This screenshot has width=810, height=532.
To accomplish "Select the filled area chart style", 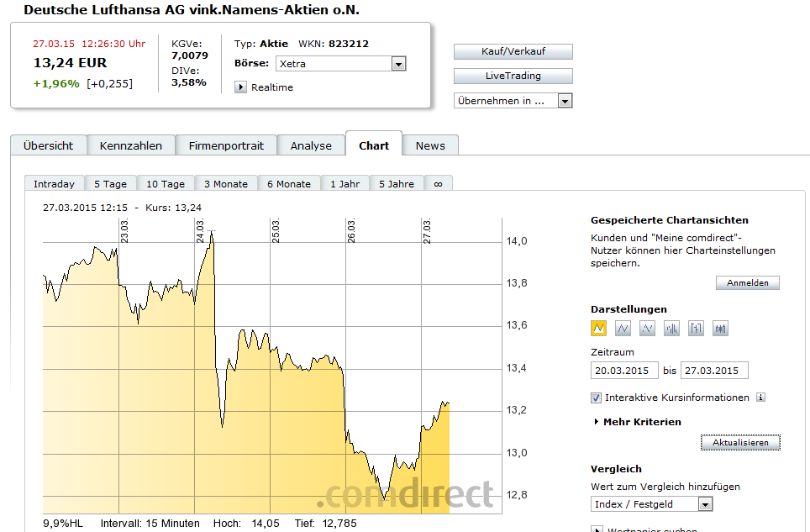I will tap(599, 329).
